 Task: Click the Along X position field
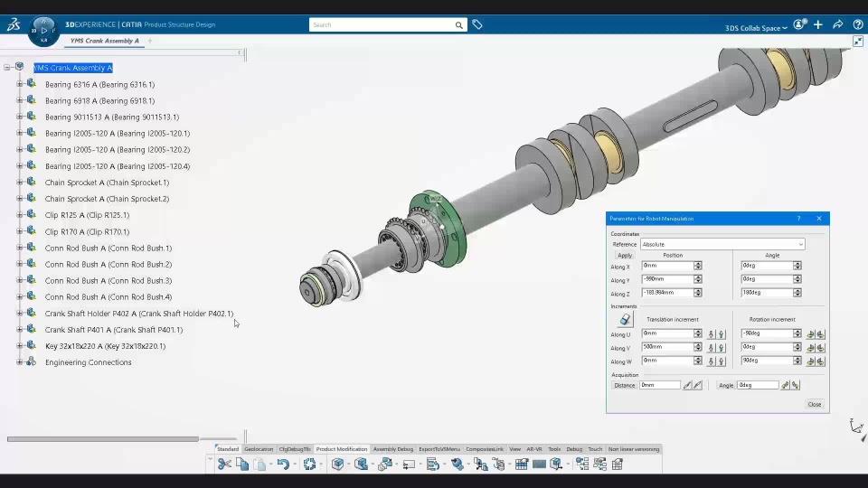pyautogui.click(x=667, y=266)
